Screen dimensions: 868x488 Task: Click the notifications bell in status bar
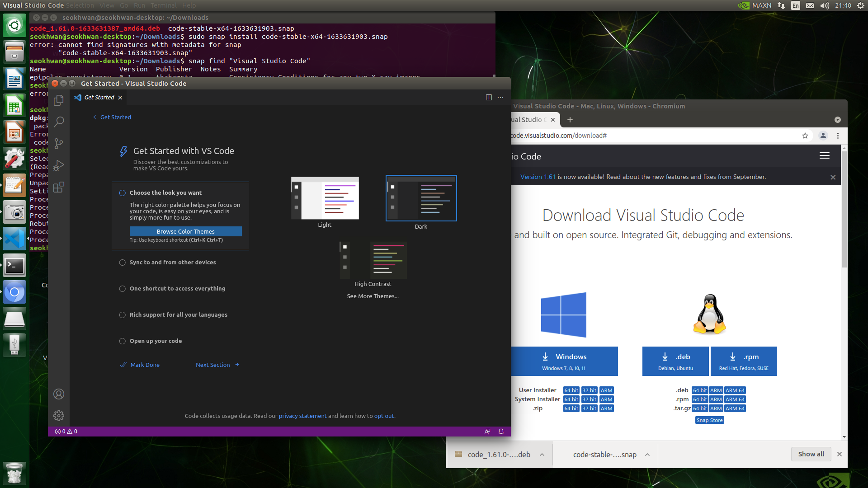click(501, 432)
